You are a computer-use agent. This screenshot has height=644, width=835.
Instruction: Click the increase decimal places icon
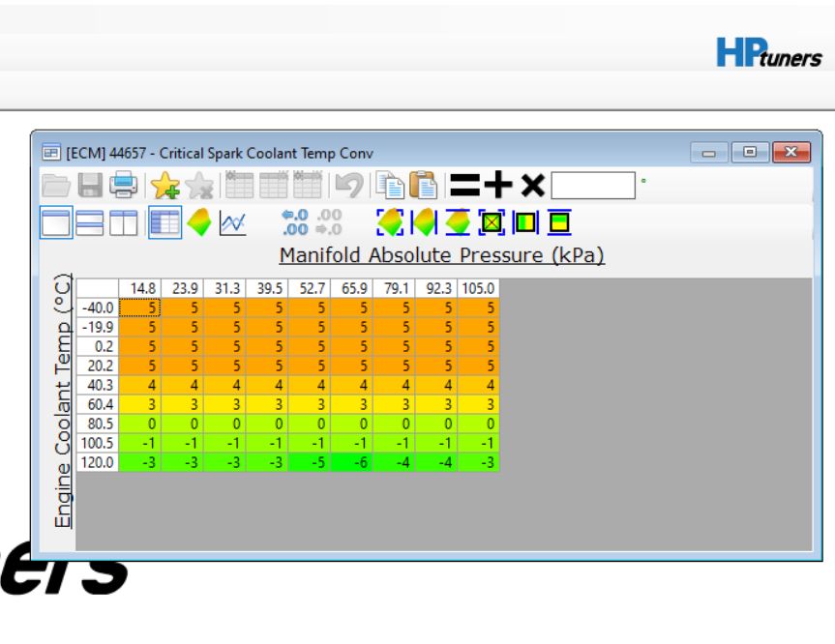[x=293, y=223]
